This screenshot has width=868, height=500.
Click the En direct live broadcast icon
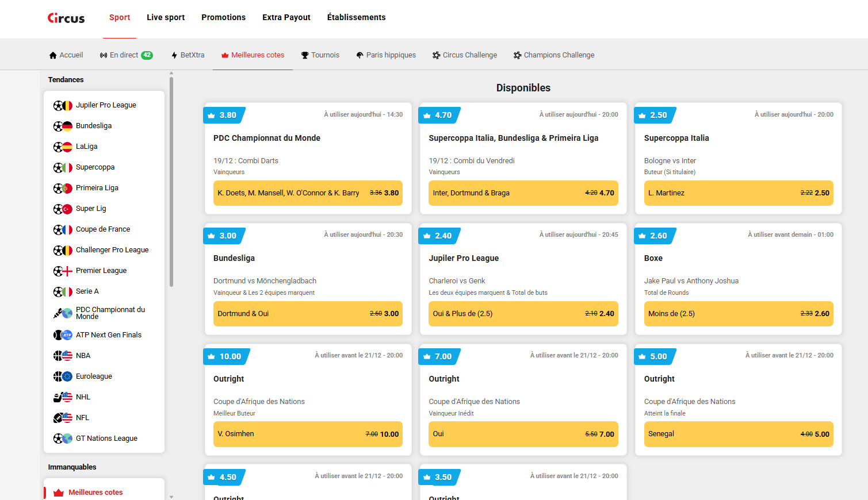point(104,55)
